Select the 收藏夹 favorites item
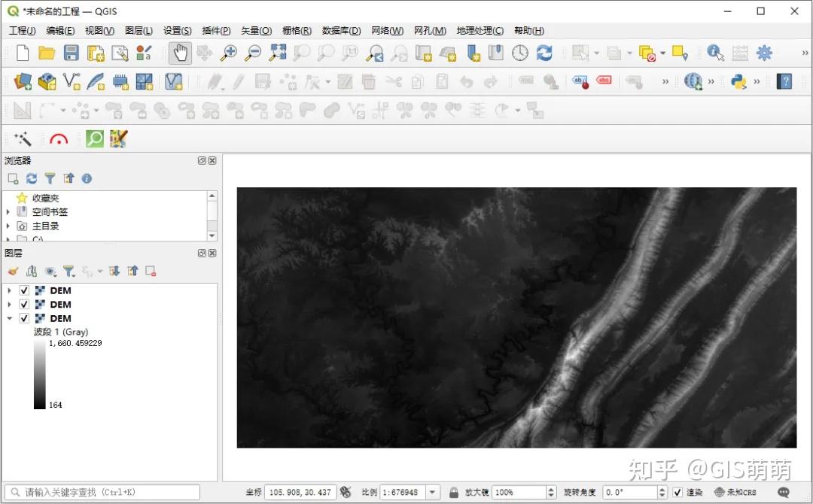The image size is (813, 504). click(46, 198)
